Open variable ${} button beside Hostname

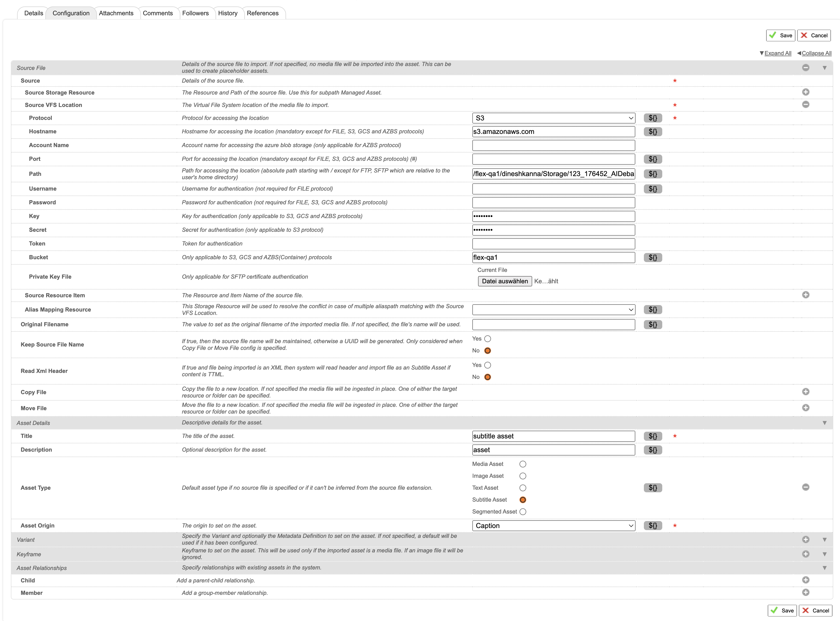[x=653, y=132]
